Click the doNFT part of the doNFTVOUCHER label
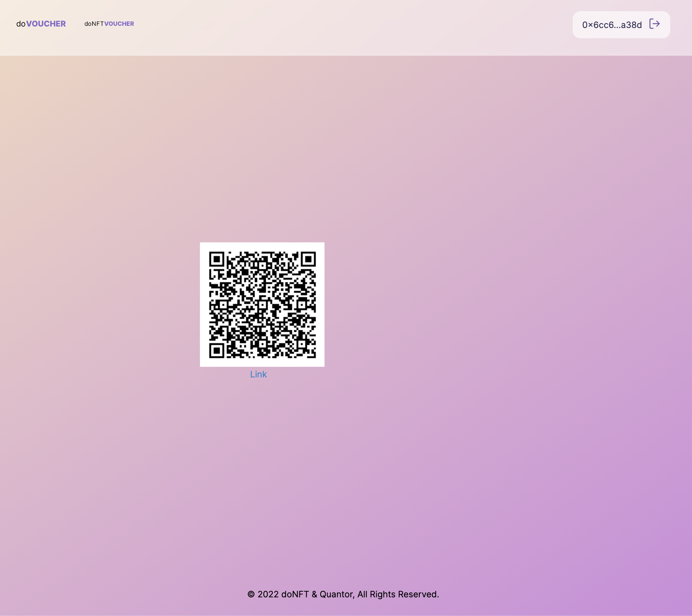The width and height of the screenshot is (692, 616). 94,24
